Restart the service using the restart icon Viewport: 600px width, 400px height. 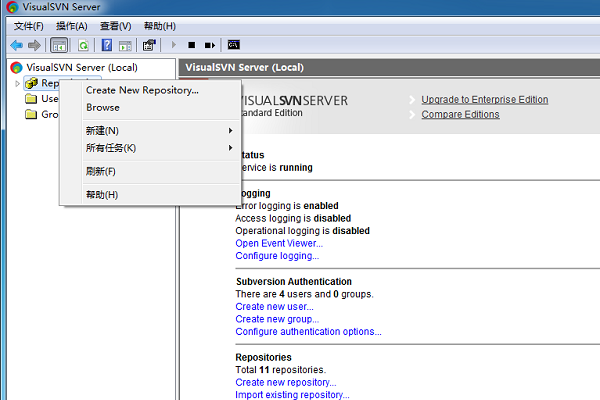(210, 45)
